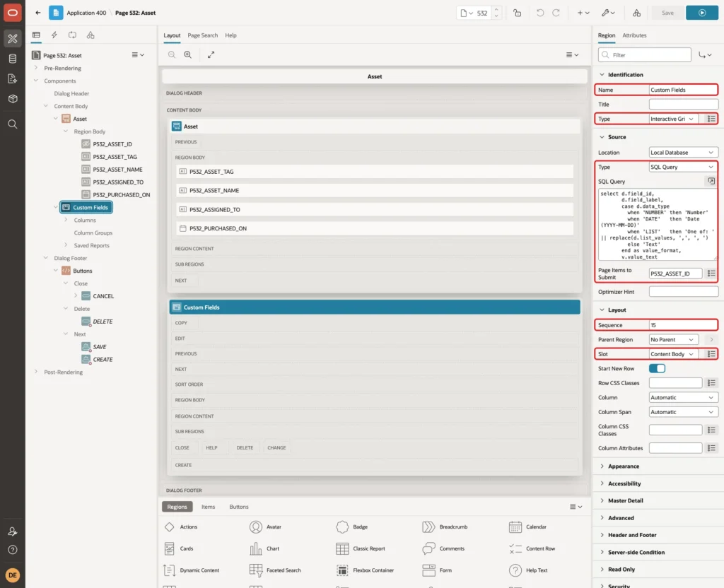724x588 pixels.
Task: Open picker list for Page Items to Submit
Action: point(711,274)
